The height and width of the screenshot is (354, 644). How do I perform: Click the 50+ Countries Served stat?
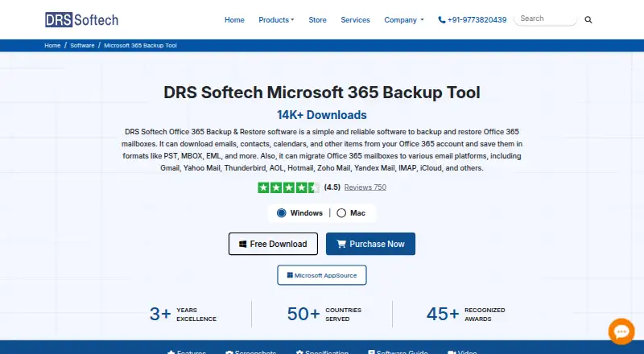click(x=324, y=314)
